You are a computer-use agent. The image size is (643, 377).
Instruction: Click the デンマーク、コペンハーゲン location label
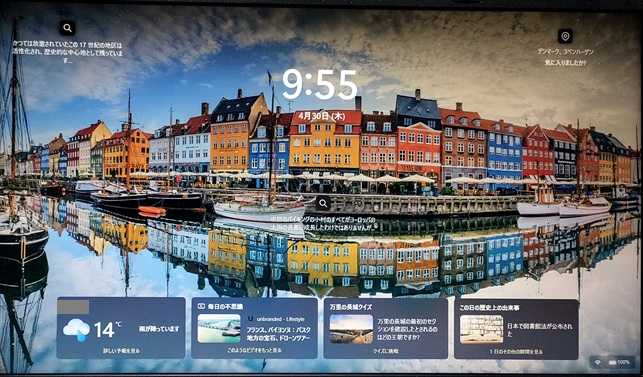565,52
